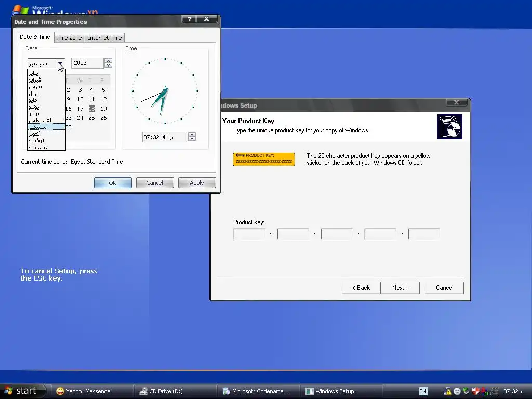532x399 pixels.
Task: Click Cancel in Windows Setup
Action: (444, 288)
